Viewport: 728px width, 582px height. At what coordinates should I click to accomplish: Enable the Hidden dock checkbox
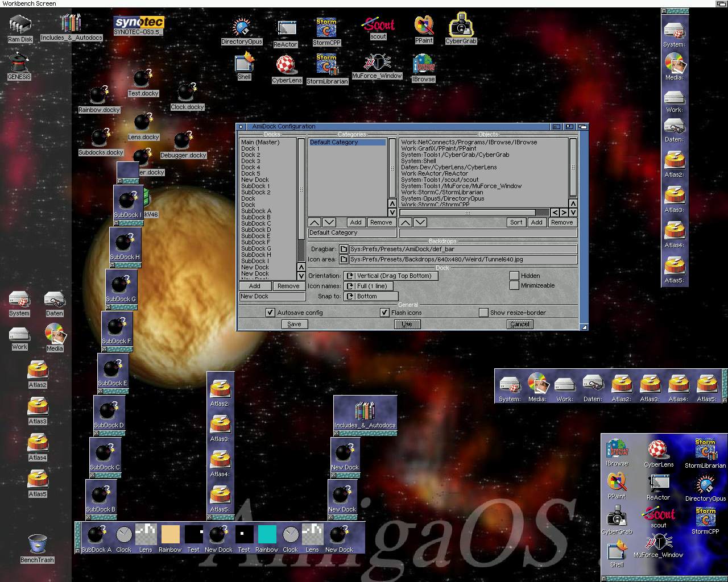[514, 276]
